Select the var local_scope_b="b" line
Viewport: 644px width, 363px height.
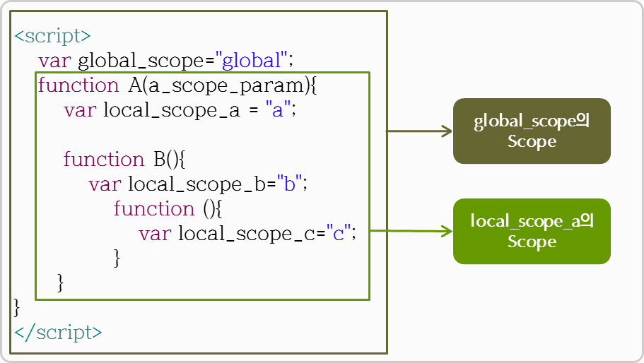pos(198,184)
